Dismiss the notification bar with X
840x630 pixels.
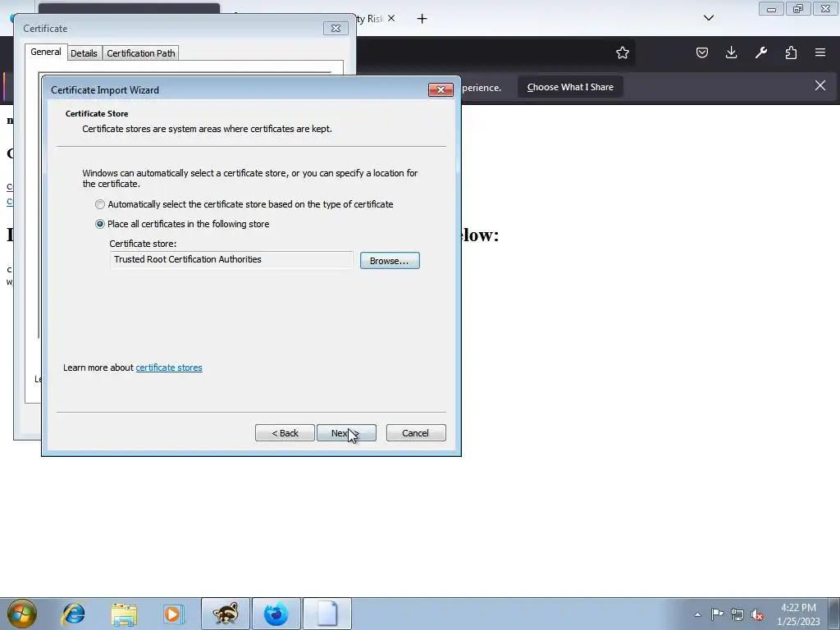click(x=819, y=85)
